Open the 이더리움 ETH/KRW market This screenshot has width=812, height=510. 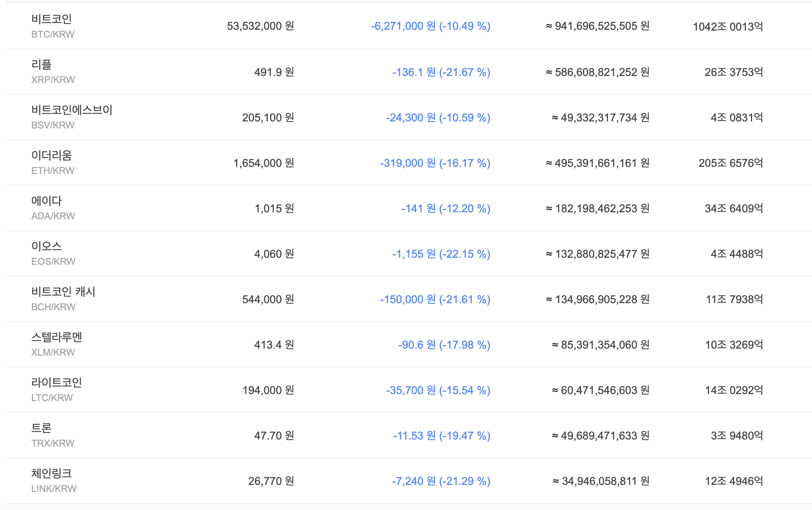point(52,156)
